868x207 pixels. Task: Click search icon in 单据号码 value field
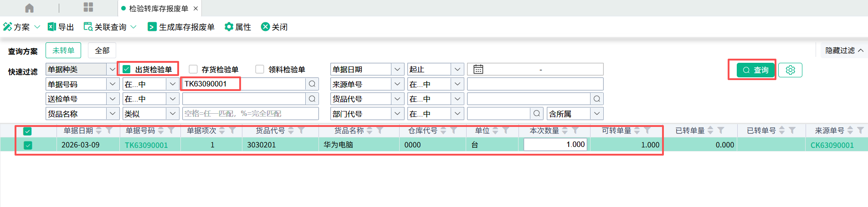[x=312, y=84]
